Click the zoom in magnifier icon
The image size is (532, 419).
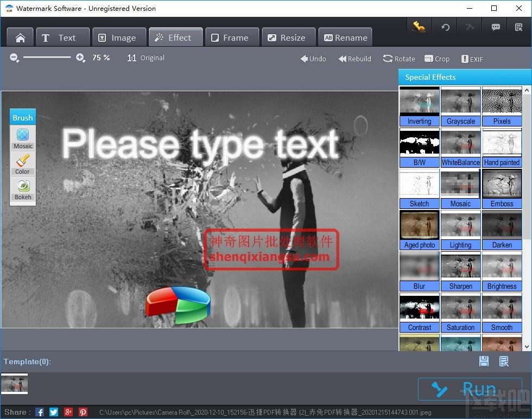tap(80, 58)
